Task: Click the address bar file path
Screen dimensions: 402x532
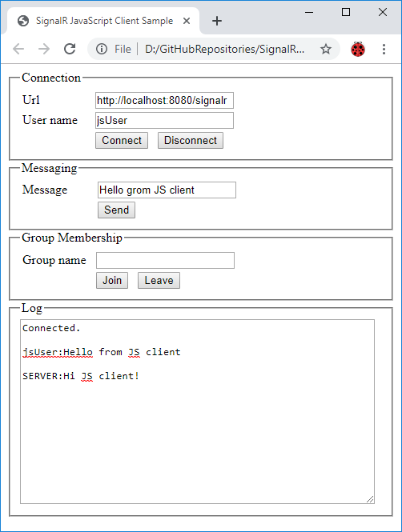Action: pyautogui.click(x=224, y=49)
